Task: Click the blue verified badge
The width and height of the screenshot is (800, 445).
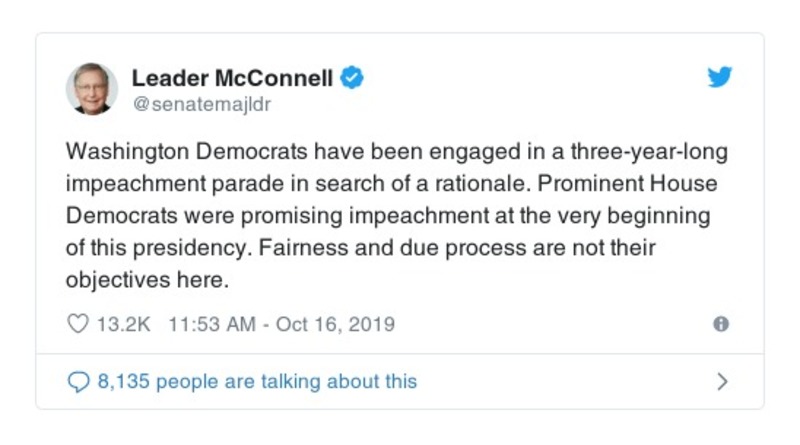Action: pos(351,78)
